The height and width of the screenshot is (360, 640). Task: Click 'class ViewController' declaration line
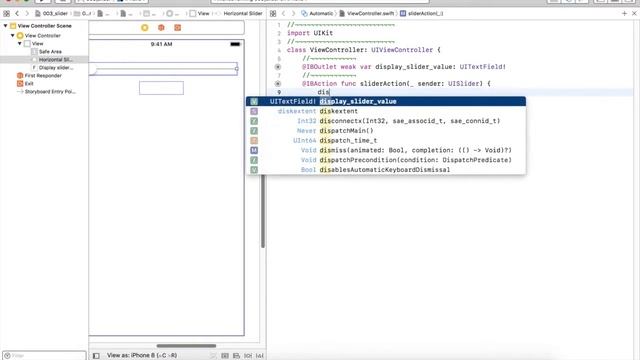pyautogui.click(x=364, y=50)
